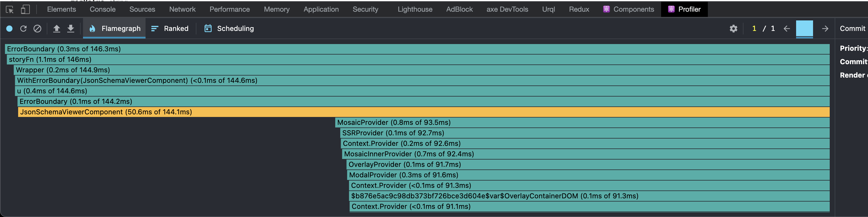Select the top ErrorBoundary 146.3ms bar

(417, 49)
